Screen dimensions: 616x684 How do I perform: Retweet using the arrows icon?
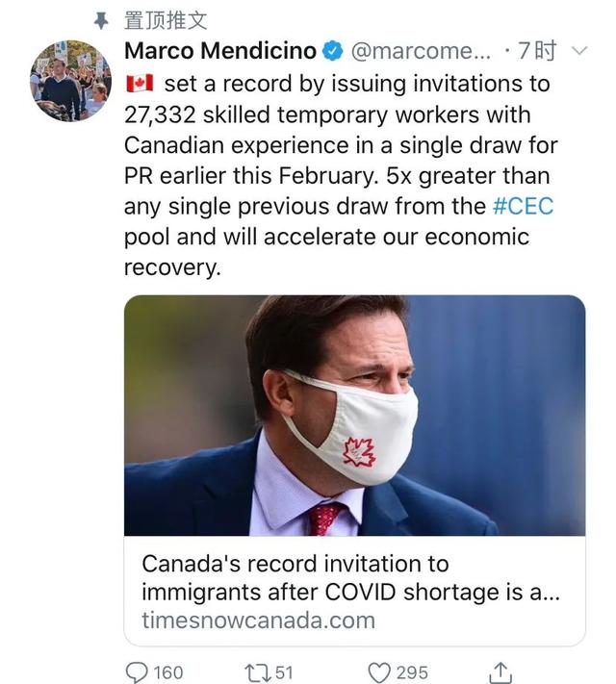pyautogui.click(x=255, y=671)
